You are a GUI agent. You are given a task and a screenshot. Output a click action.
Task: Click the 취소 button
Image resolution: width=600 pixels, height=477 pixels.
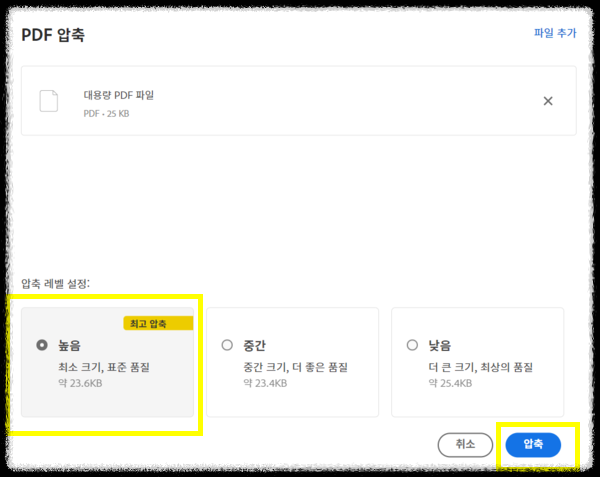(465, 444)
